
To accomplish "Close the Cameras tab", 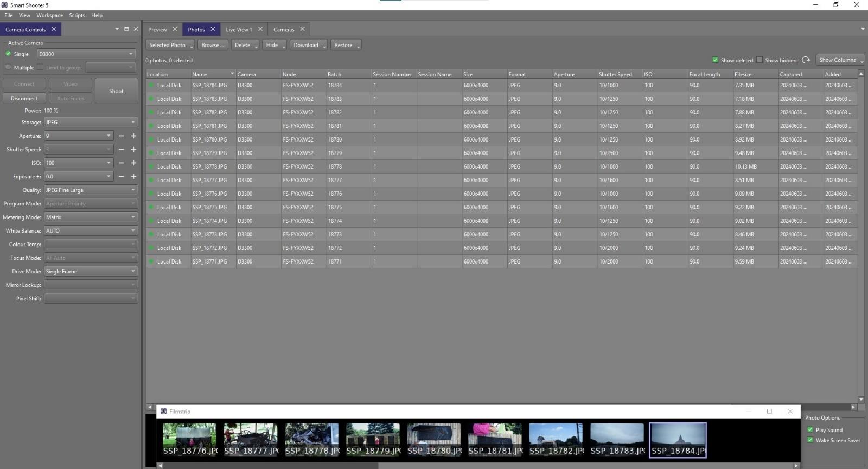I will [x=303, y=29].
